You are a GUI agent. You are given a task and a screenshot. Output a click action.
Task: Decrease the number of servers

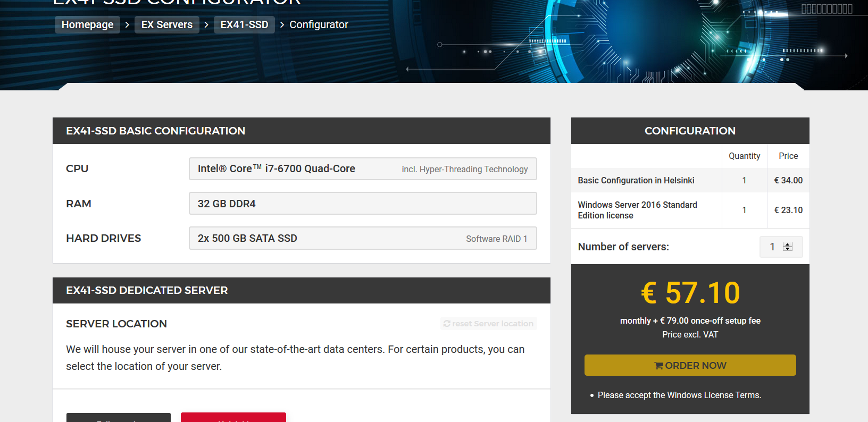pyautogui.click(x=788, y=249)
